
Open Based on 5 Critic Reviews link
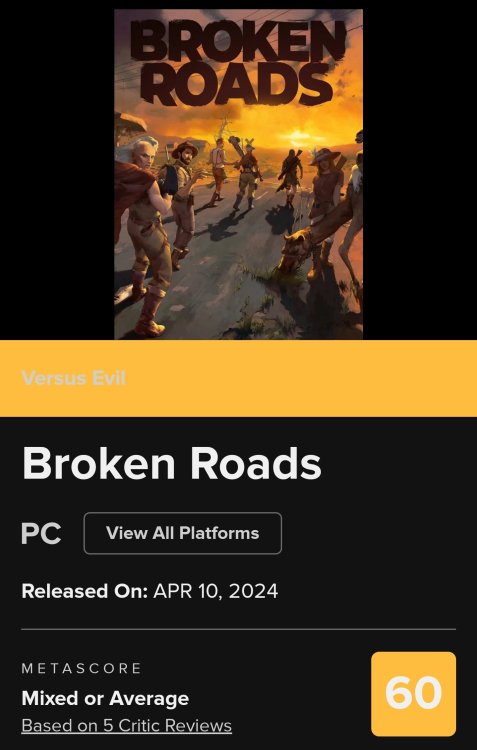pyautogui.click(x=127, y=726)
